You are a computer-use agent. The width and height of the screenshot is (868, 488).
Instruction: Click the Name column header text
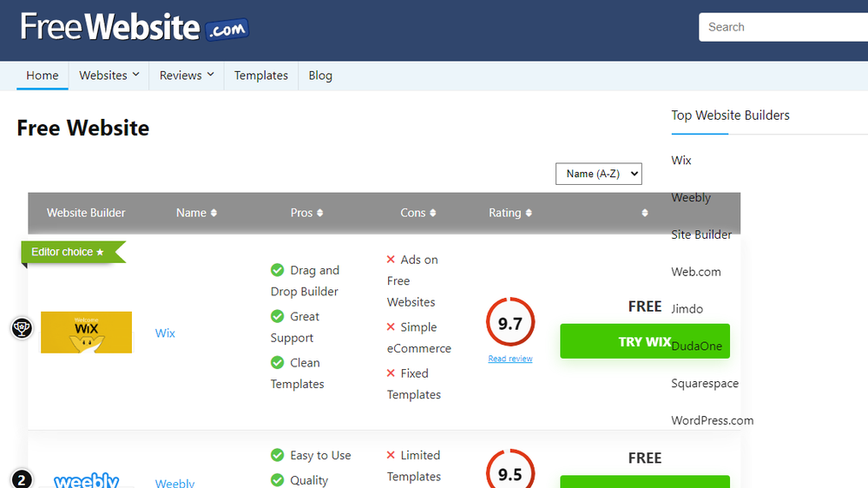coord(191,213)
